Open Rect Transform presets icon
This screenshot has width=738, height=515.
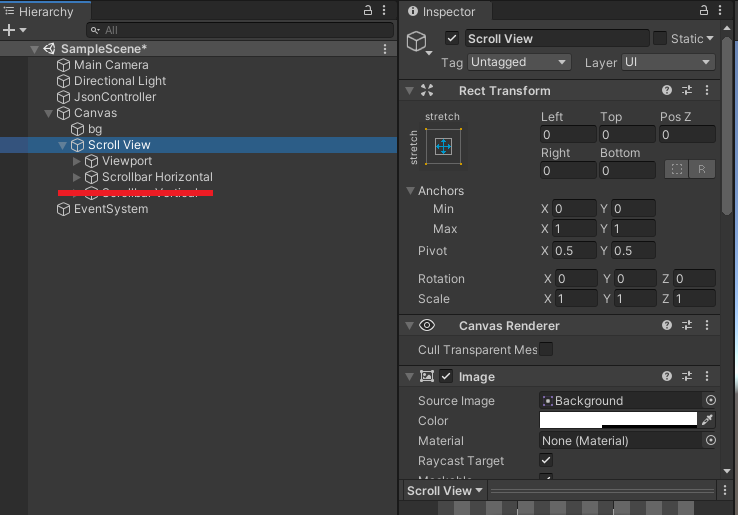point(687,90)
